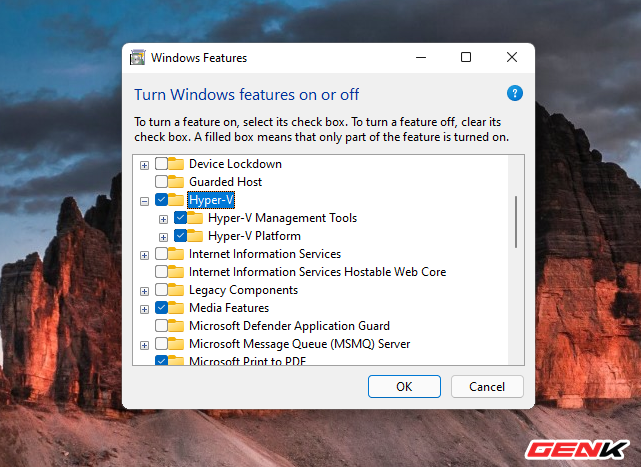Screen dimensions: 641x467
Task: Select Microsoft Message Queue (MSMQ) Server label
Action: 299,344
